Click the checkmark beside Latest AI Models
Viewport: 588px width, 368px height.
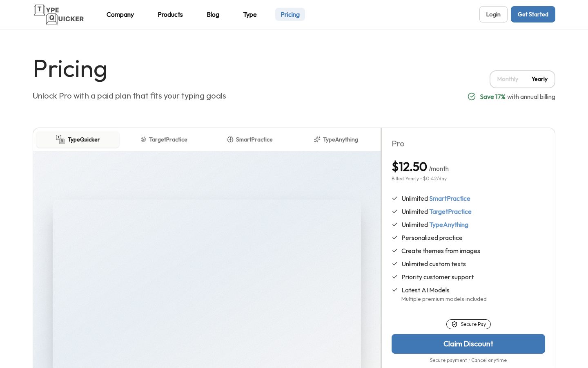[395, 290]
